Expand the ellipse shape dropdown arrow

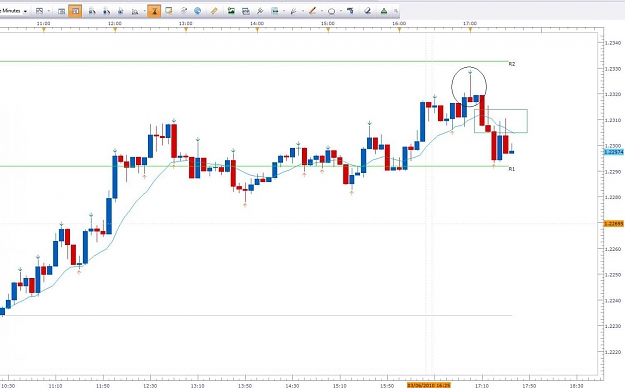341,11
